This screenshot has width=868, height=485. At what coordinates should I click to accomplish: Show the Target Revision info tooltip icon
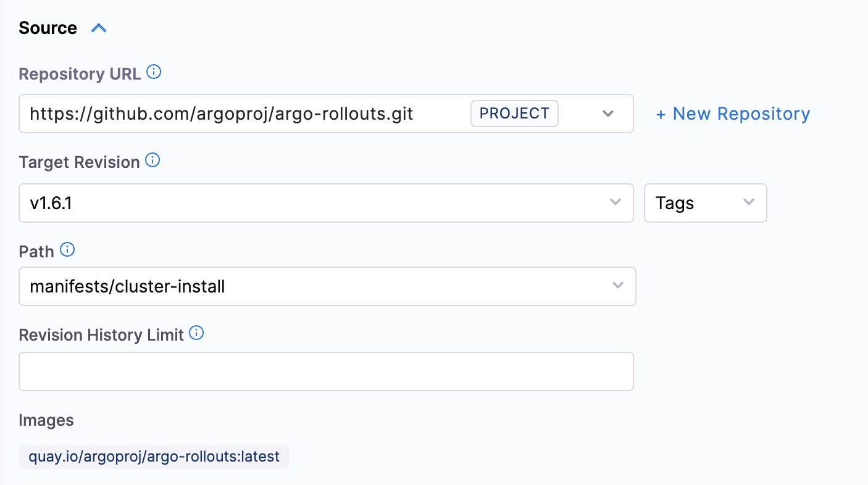point(152,161)
